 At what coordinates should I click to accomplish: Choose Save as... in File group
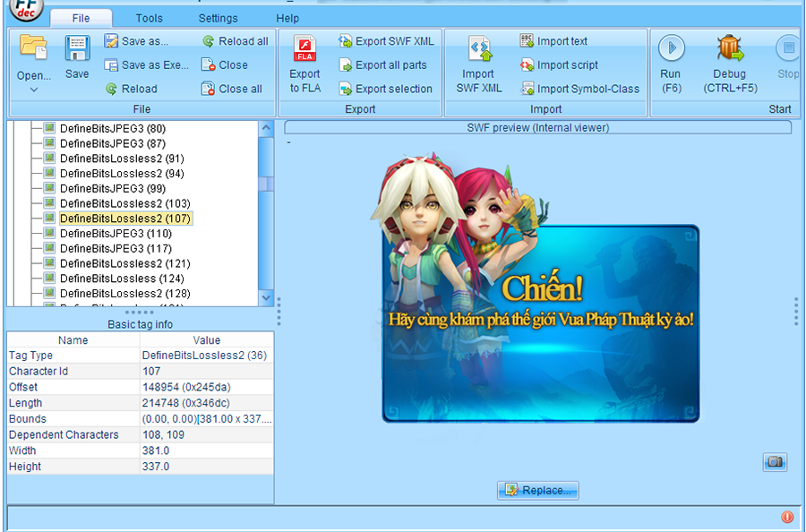point(136,41)
